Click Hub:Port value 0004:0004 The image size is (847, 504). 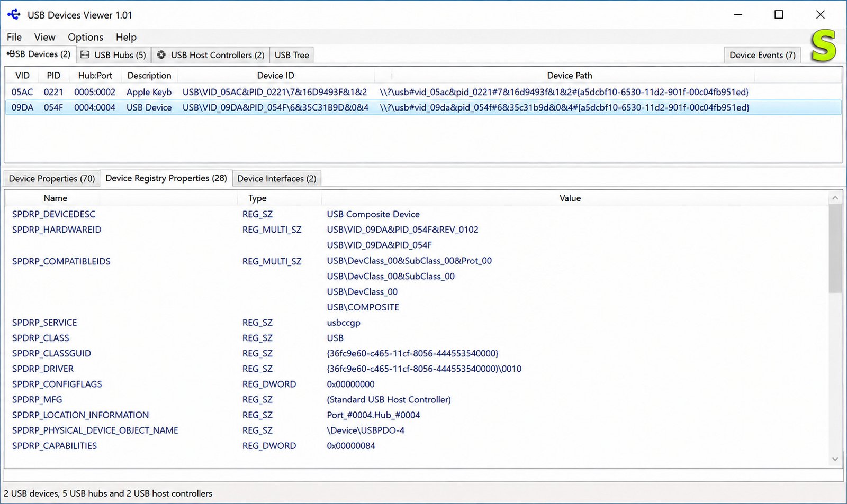(x=95, y=107)
